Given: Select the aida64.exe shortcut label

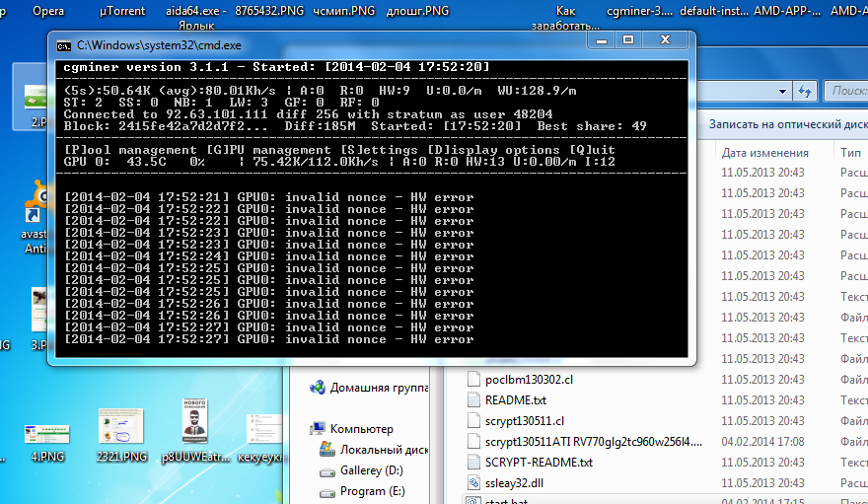Looking at the screenshot, I should click(x=196, y=18).
